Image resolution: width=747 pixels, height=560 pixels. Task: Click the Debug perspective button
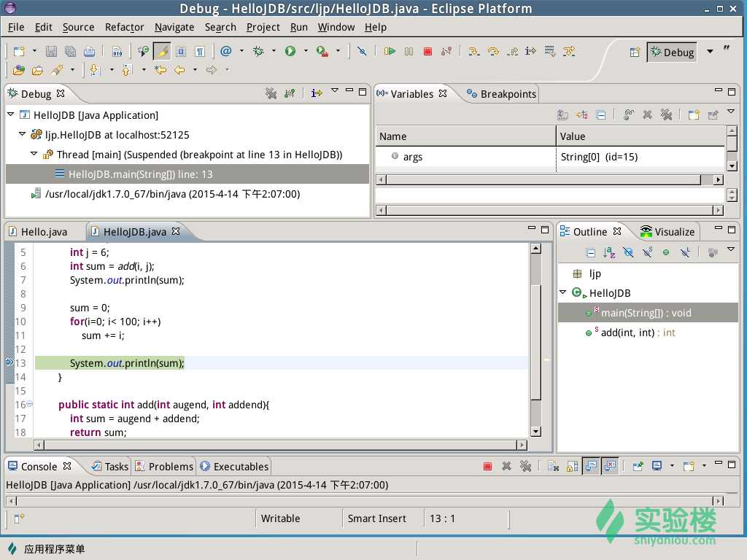[x=672, y=52]
